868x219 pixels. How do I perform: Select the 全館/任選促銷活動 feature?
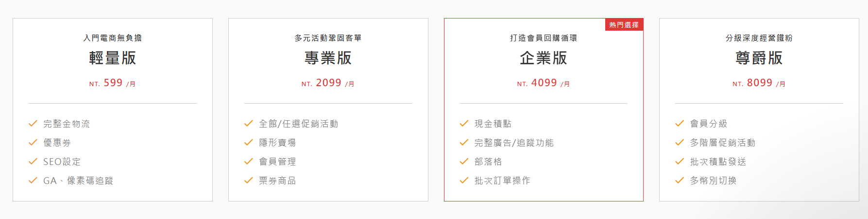pyautogui.click(x=298, y=124)
